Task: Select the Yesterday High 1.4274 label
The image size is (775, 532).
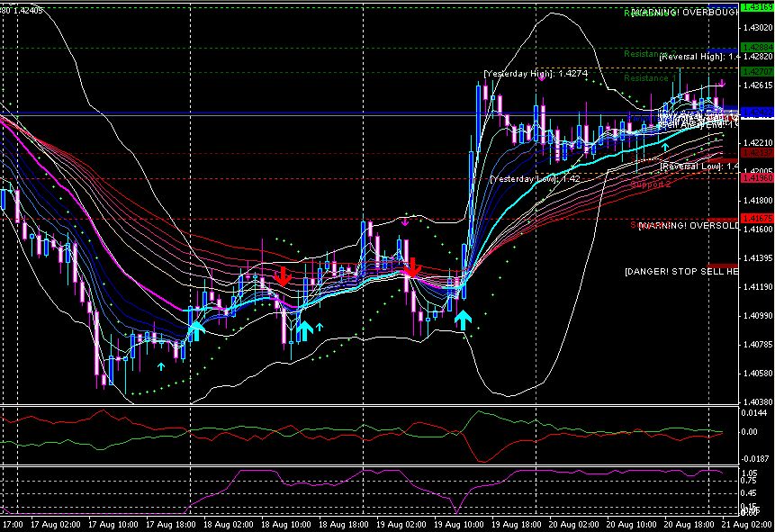Action: click(x=536, y=74)
